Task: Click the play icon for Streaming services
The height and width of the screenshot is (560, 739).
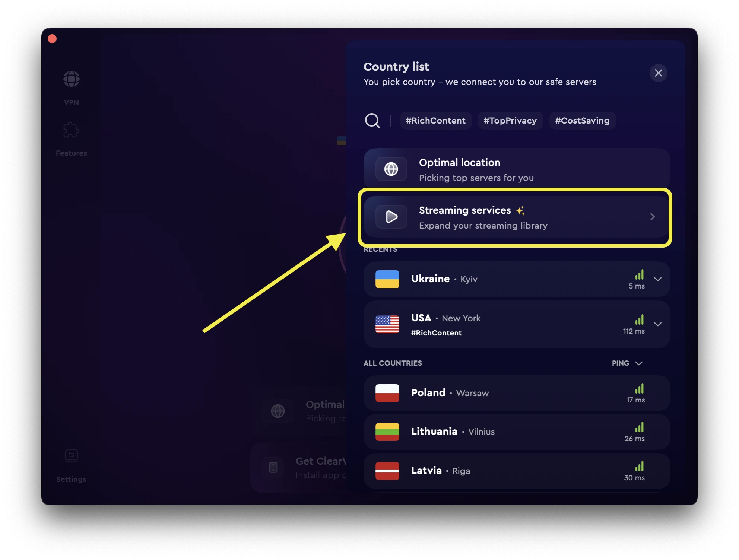Action: [x=391, y=216]
